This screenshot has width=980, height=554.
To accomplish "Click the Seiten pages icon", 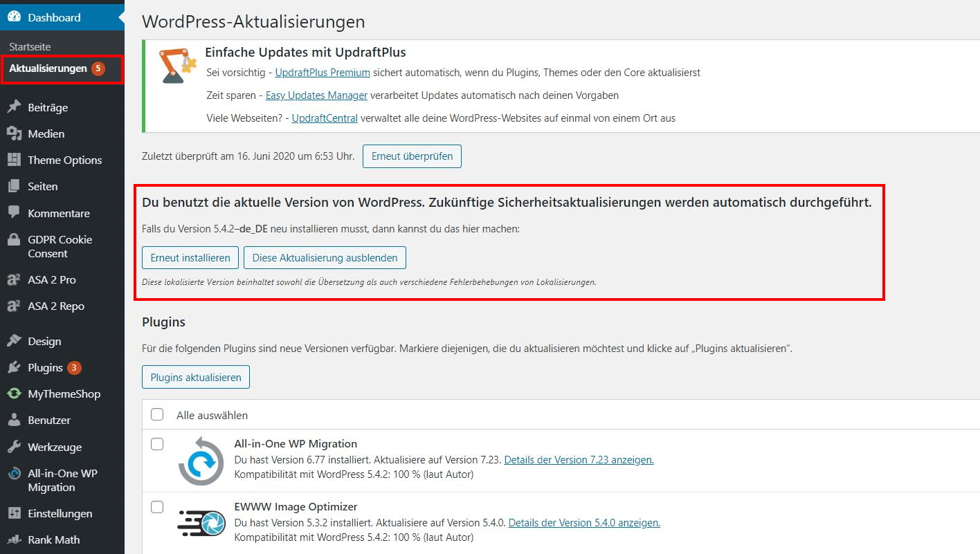I will pos(14,186).
